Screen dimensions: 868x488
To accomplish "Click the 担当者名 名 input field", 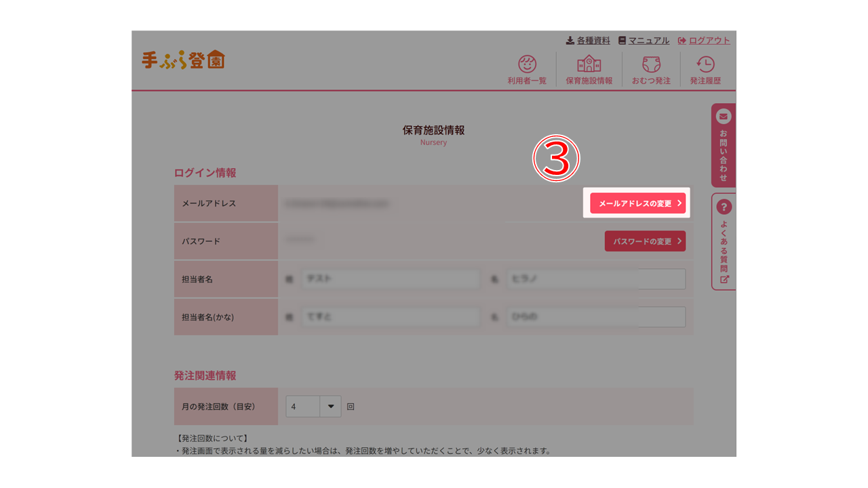I will (x=595, y=279).
